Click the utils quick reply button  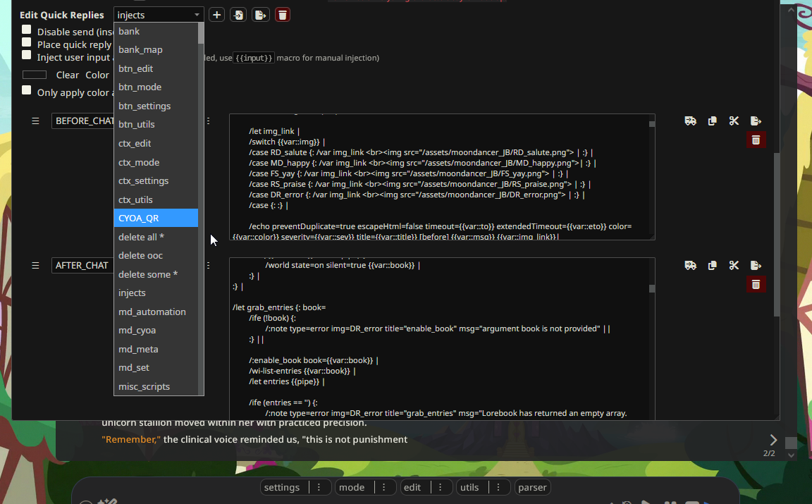tap(469, 487)
